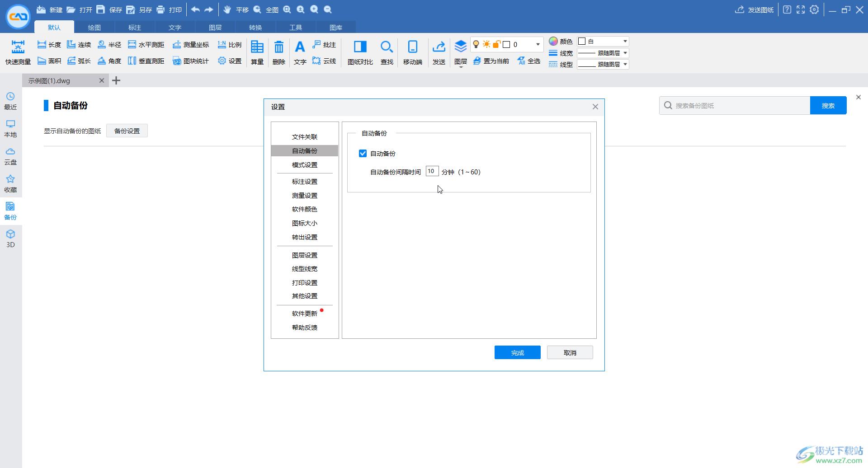This screenshot has width=868, height=468.
Task: Switch to the 图库 ribbon tab
Action: [x=335, y=28]
